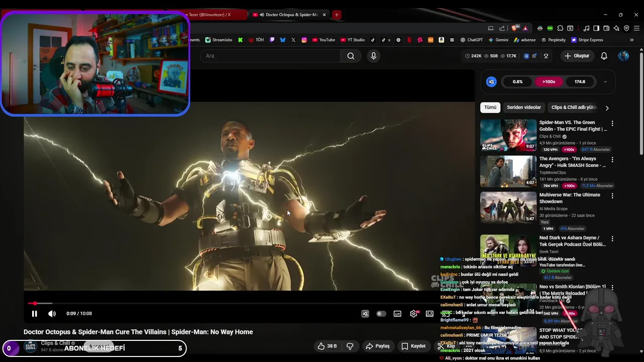644x362 pixels.
Task: Open the Perplexity bookmark
Action: point(553,40)
